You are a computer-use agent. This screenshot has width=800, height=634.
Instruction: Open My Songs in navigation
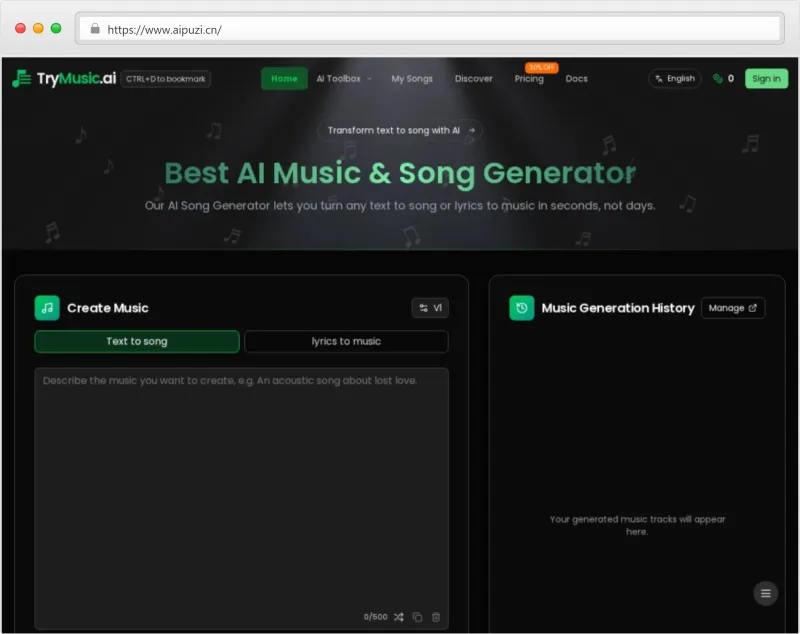(412, 78)
